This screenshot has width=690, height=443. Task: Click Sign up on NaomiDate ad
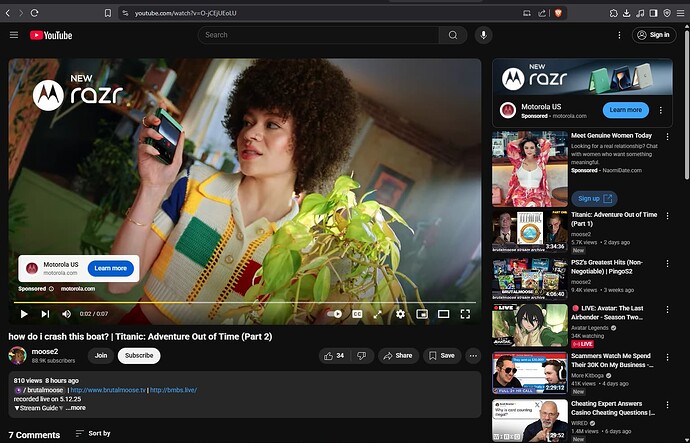(x=595, y=199)
